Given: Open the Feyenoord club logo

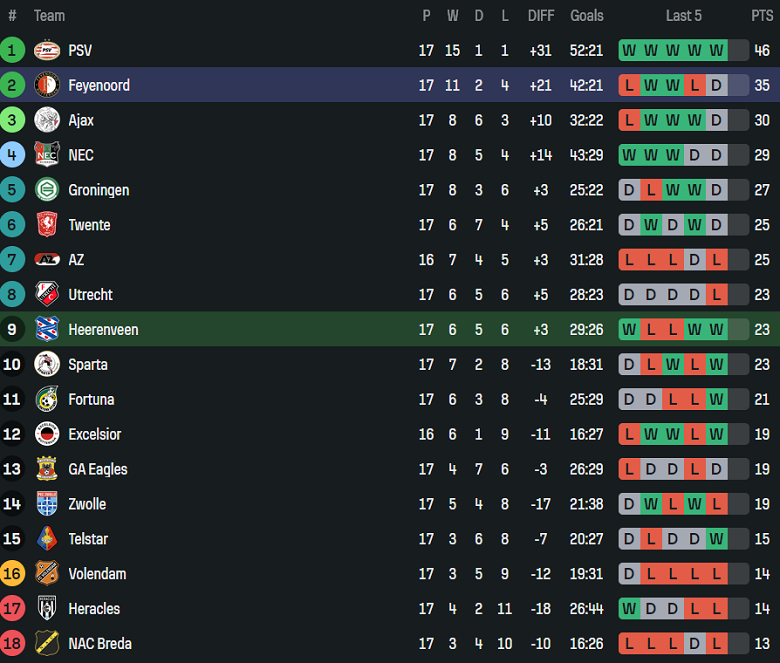Looking at the screenshot, I should click(x=47, y=85).
